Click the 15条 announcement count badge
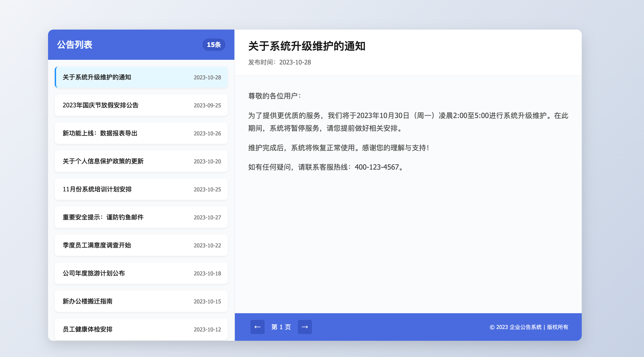The width and height of the screenshot is (644, 357). click(214, 45)
